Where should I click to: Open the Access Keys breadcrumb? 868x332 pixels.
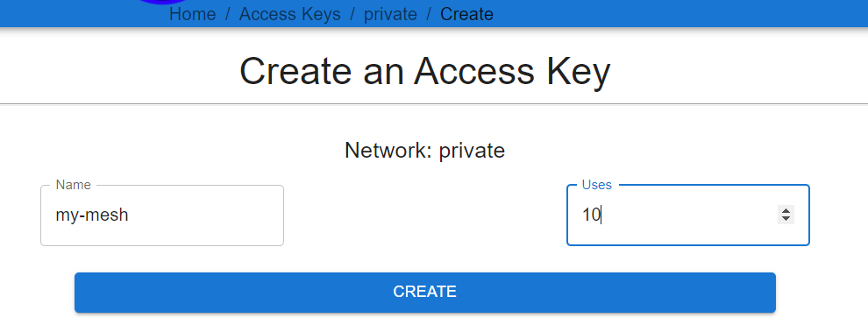tap(289, 14)
